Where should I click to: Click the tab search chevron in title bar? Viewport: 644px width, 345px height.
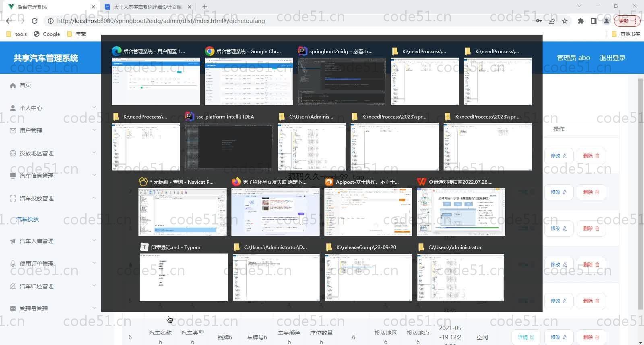579,6
